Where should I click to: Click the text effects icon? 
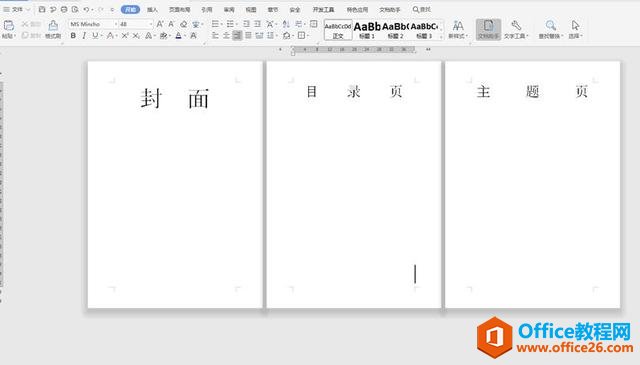[149, 36]
